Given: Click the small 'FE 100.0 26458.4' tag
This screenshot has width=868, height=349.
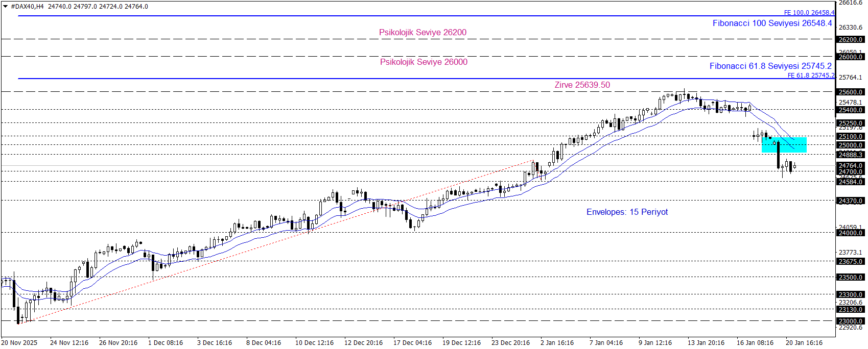Looking at the screenshot, I should [x=809, y=12].
